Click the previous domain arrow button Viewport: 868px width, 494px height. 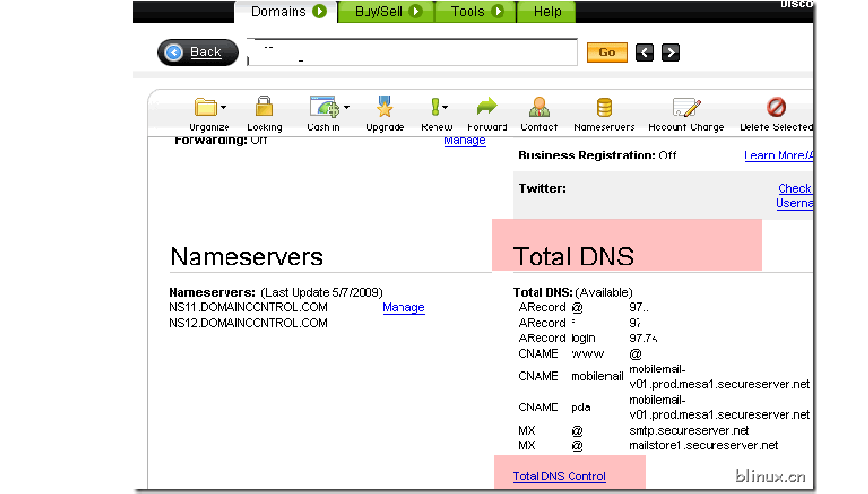645,53
